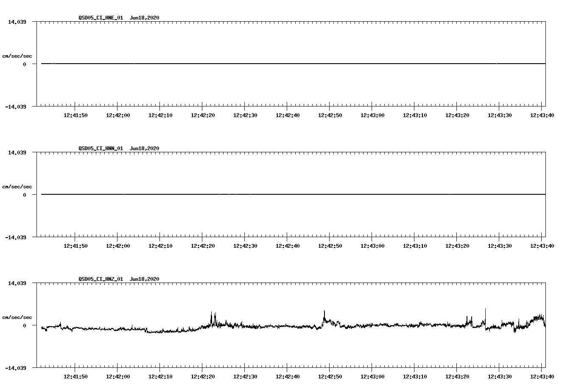Screen dimensions: 576x392
Task: Click the 12:41:50 time label under HNN chart
Action: pos(75,246)
